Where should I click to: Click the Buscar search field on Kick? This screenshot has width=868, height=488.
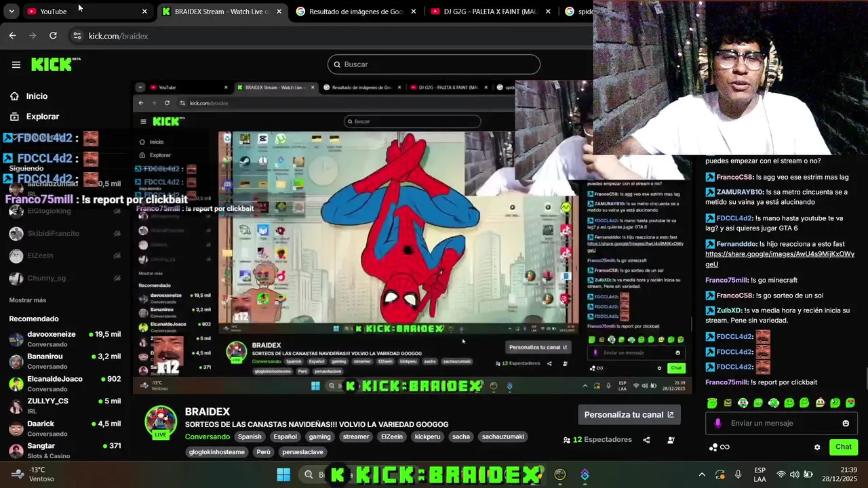pyautogui.click(x=434, y=64)
